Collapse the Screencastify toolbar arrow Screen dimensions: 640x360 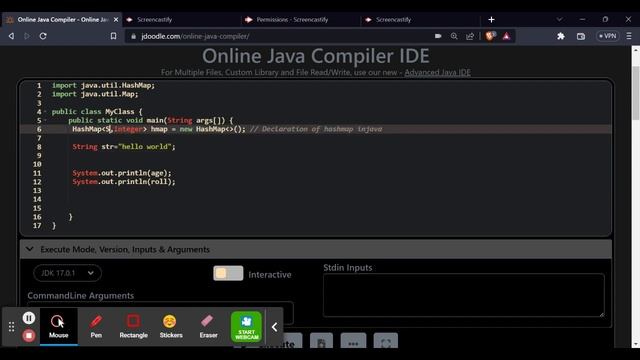[275, 327]
